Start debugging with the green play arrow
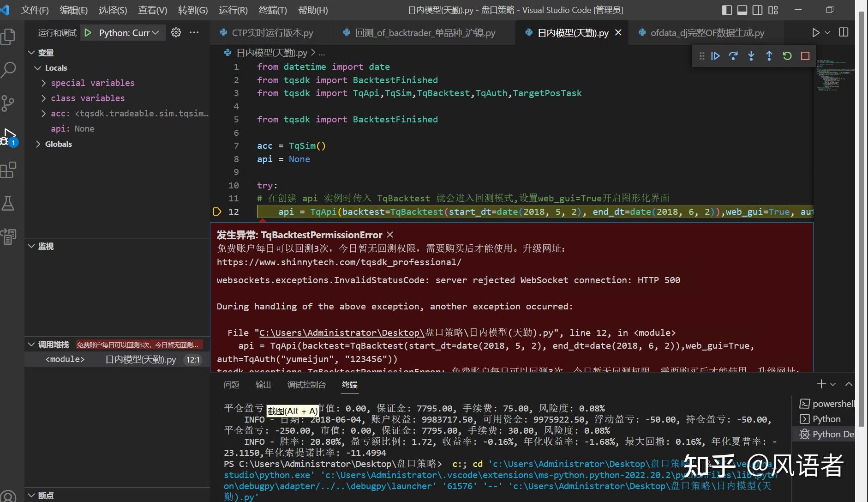The image size is (868, 502). tap(88, 33)
